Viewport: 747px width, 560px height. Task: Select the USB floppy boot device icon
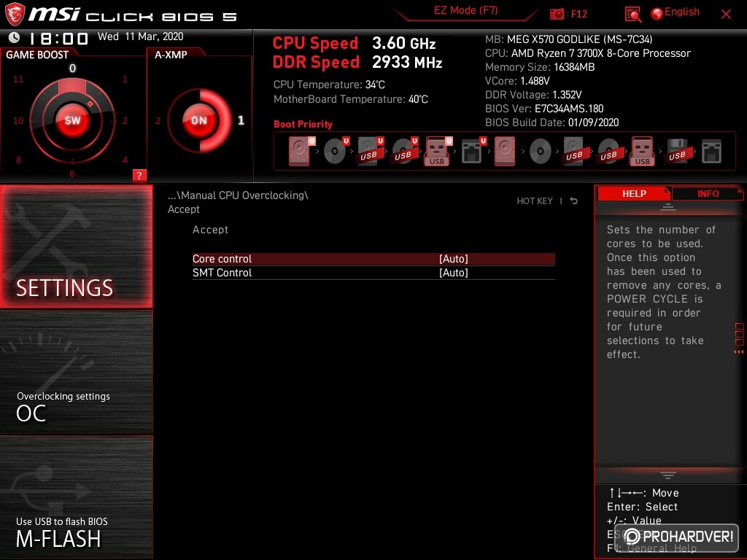point(678,151)
